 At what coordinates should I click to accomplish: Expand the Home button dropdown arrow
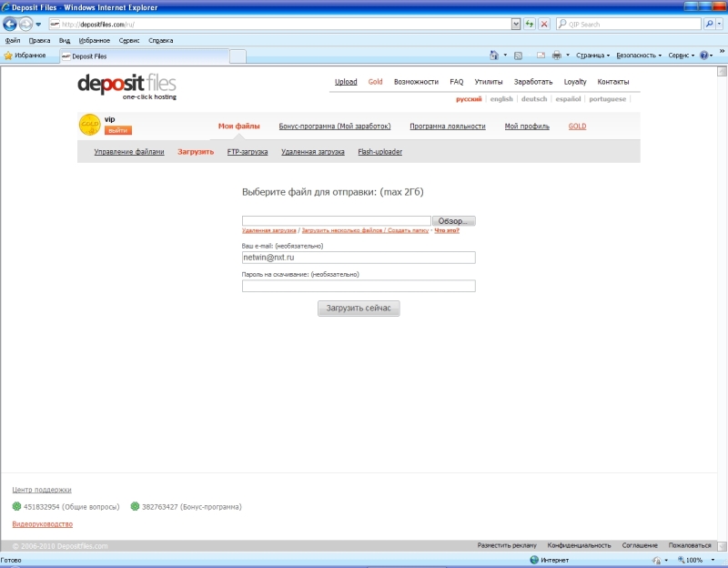(505, 56)
